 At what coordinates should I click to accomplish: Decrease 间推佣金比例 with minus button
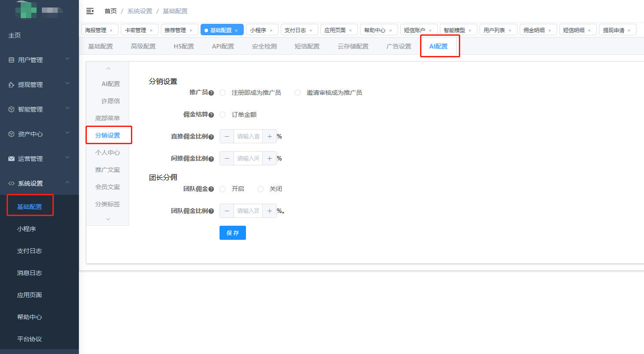[227, 159]
